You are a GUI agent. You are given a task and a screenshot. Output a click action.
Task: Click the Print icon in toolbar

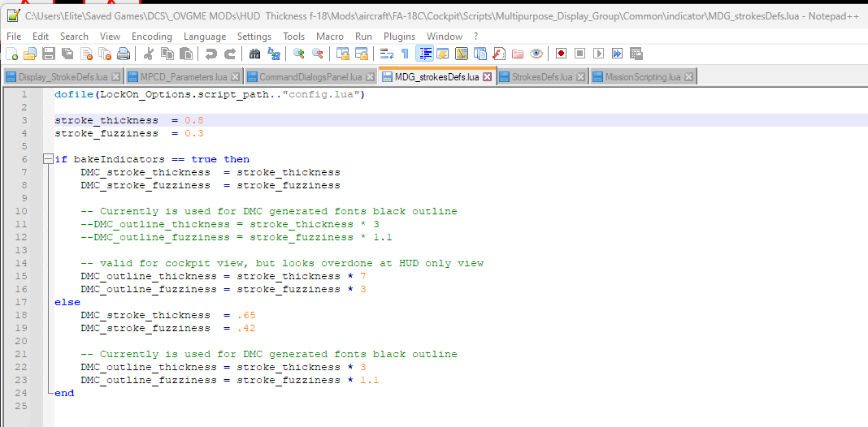124,54
